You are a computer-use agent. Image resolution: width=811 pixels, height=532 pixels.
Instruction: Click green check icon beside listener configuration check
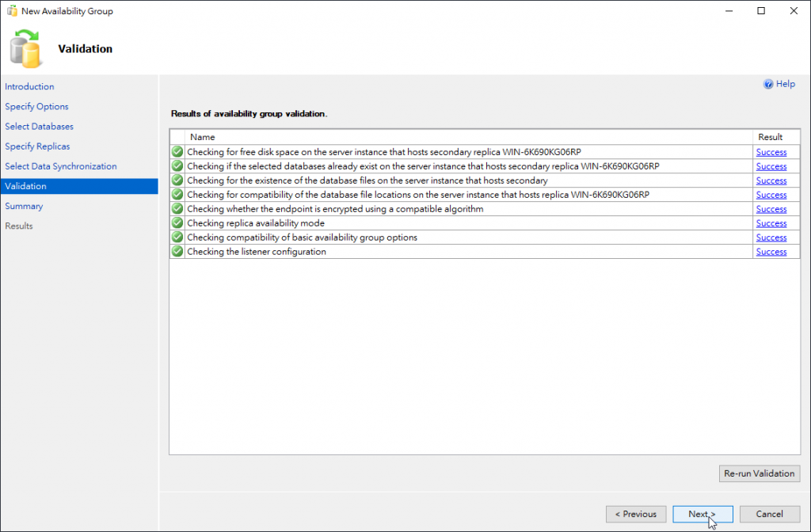[177, 252]
